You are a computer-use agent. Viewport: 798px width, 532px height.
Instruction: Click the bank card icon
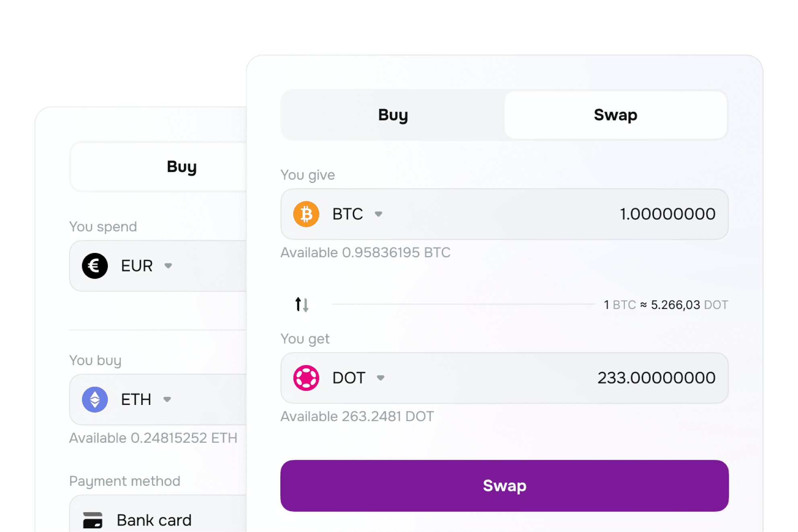(93, 520)
